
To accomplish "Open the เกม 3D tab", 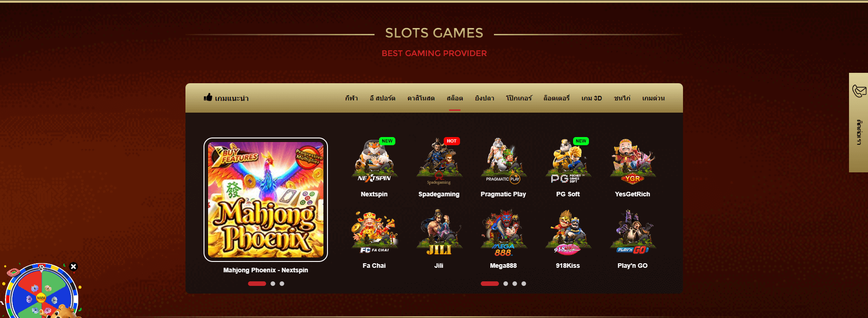I will [x=592, y=98].
